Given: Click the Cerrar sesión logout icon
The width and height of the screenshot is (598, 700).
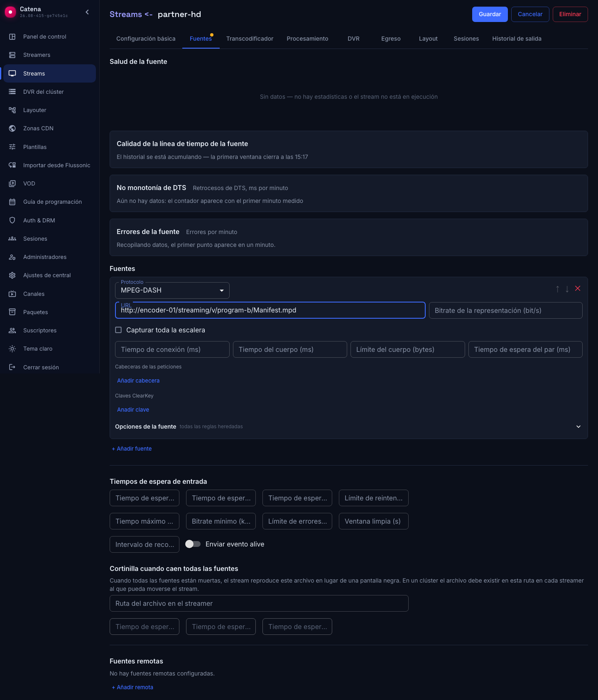Looking at the screenshot, I should click(x=12, y=367).
